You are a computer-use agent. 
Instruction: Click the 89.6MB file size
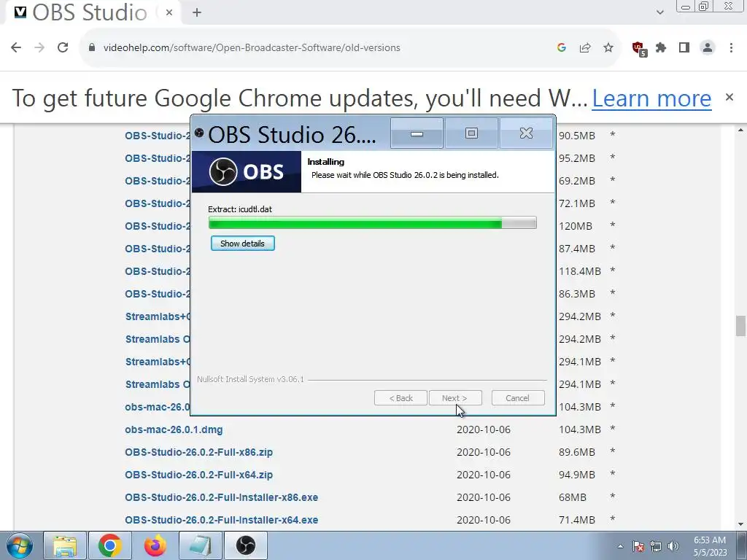(x=577, y=452)
